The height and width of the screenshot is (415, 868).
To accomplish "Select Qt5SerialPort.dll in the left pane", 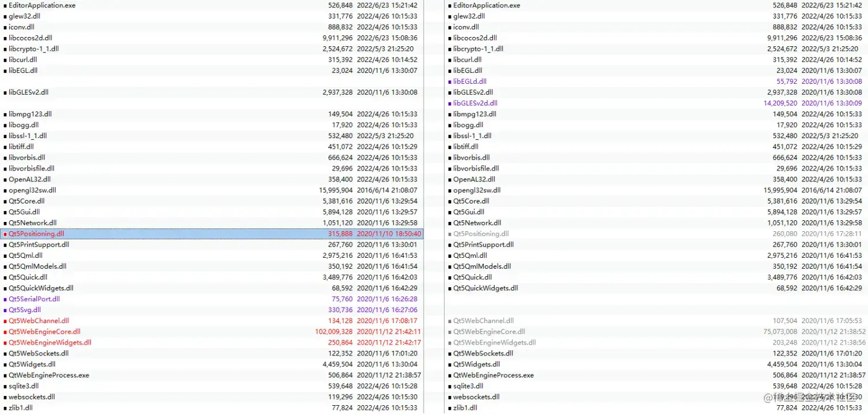I will [x=34, y=299].
